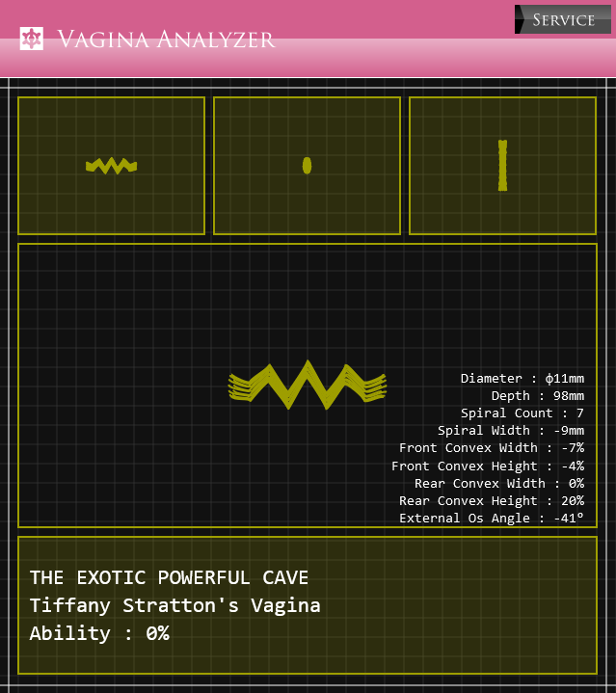This screenshot has width=616, height=693.
Task: Select the zigzag side-view thumbnail panel
Action: pyautogui.click(x=111, y=165)
